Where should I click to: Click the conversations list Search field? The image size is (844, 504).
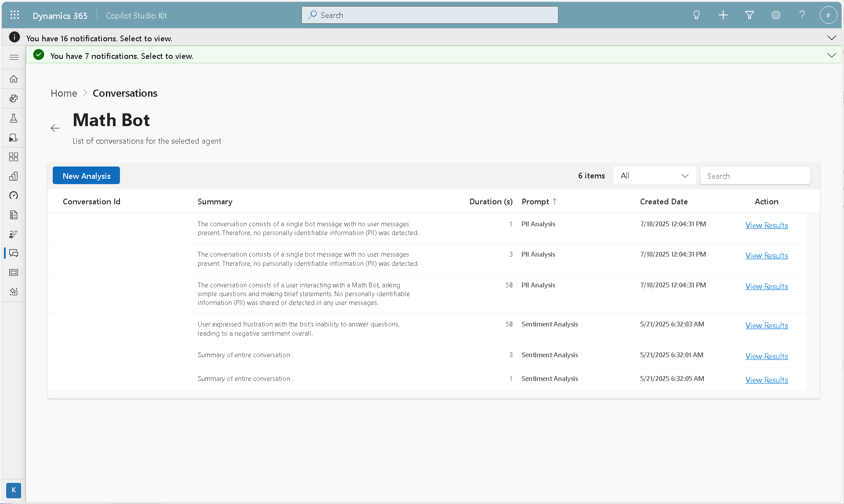[754, 176]
